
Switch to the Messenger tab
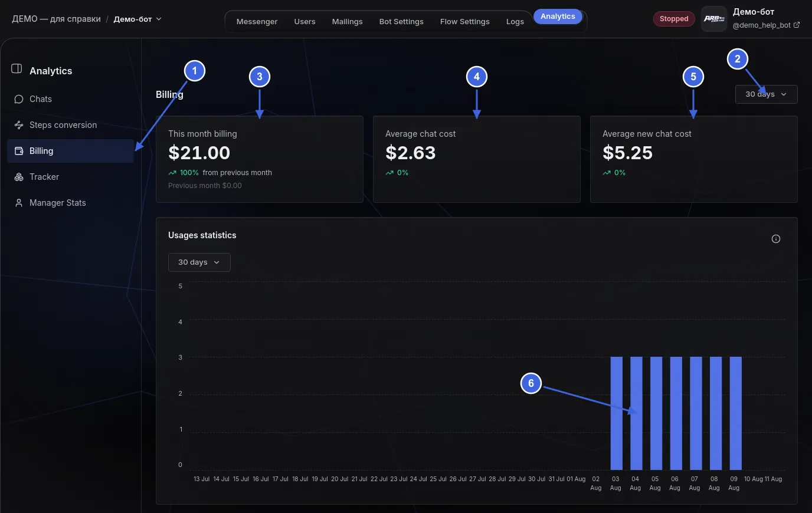(x=257, y=22)
